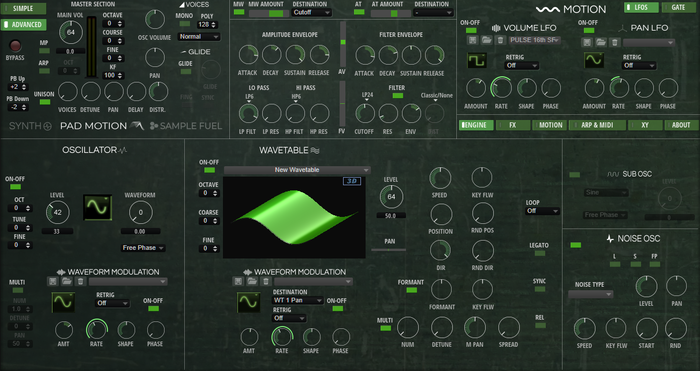Open the AT Destination dropdown
The width and height of the screenshot is (700, 371).
click(433, 13)
